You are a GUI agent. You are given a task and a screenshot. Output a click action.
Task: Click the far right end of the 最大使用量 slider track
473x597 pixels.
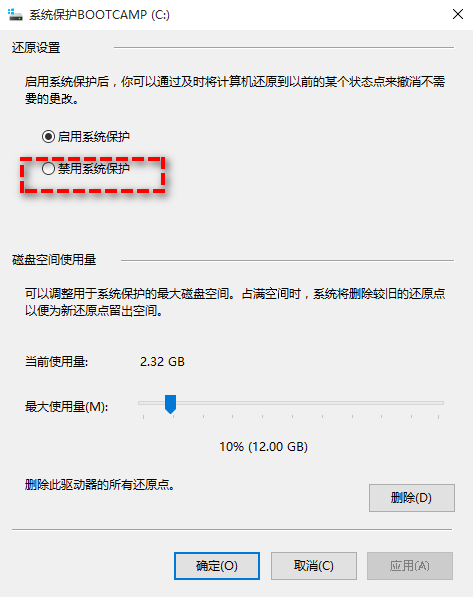441,402
